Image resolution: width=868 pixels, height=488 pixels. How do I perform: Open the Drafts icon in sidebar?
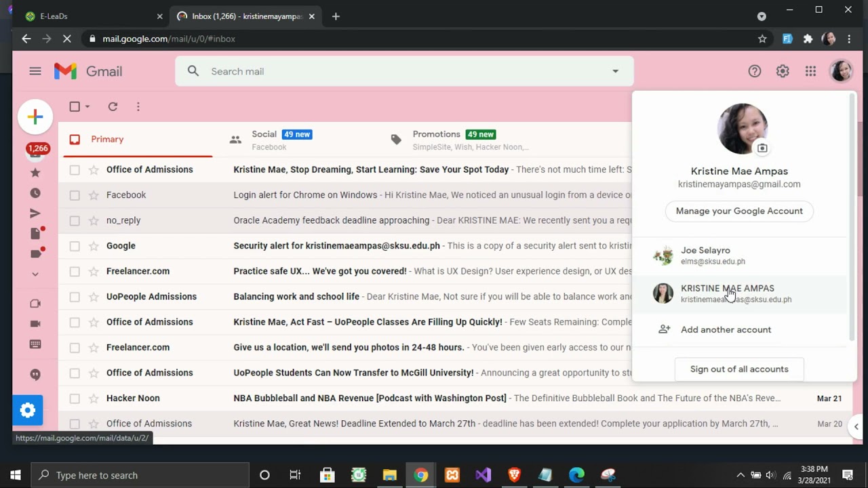pos(35,234)
